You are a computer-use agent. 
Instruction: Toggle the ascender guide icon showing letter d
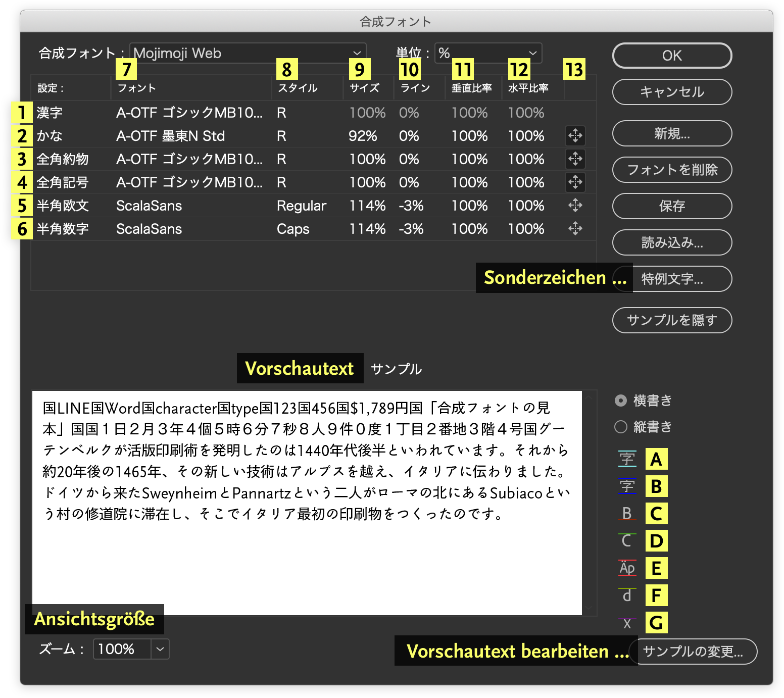pos(627,595)
